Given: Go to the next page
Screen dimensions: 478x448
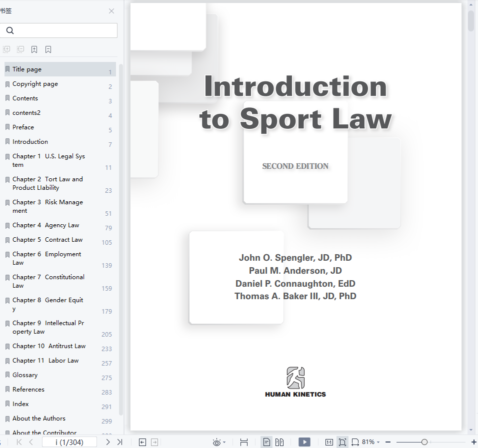Looking at the screenshot, I should (107, 442).
